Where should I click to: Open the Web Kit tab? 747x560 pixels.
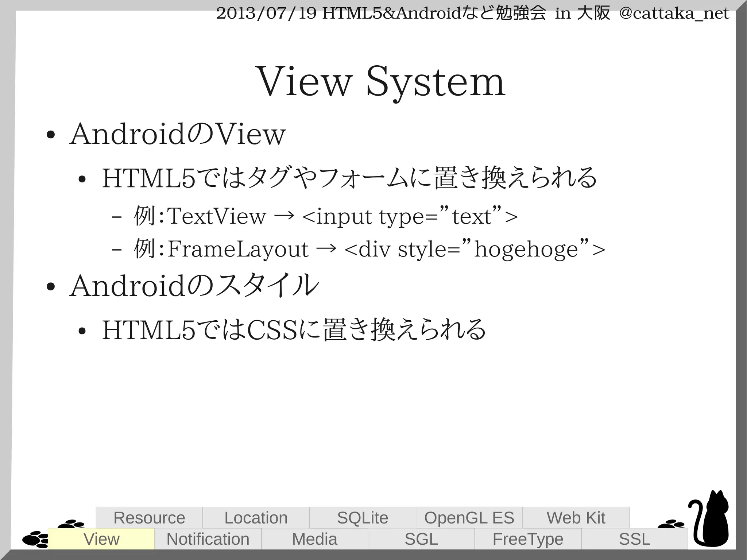point(576,518)
